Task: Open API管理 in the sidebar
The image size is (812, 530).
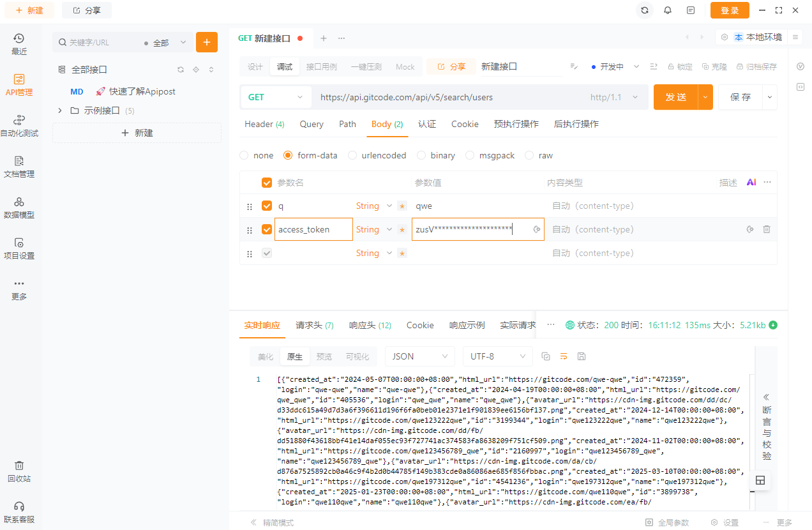Action: (x=19, y=85)
